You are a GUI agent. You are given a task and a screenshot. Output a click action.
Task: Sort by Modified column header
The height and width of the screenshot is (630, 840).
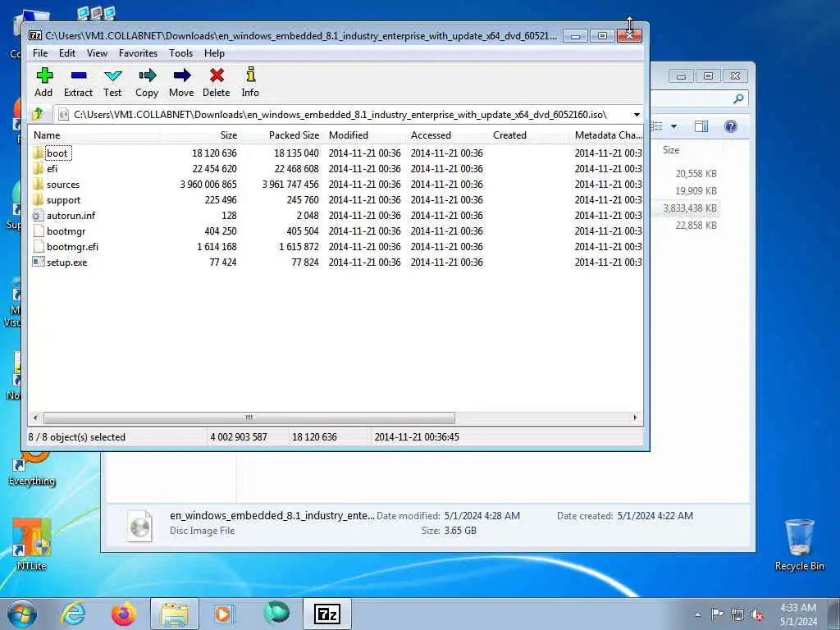[366, 135]
